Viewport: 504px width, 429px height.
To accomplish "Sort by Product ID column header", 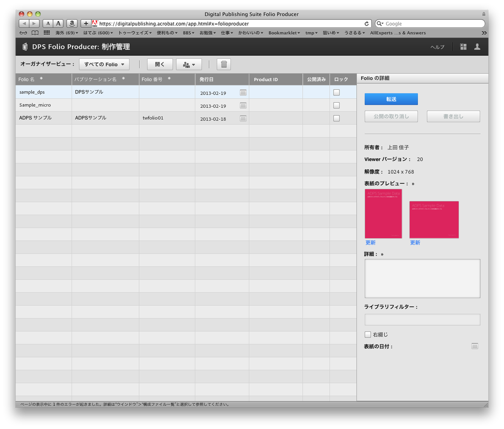I will click(x=276, y=79).
